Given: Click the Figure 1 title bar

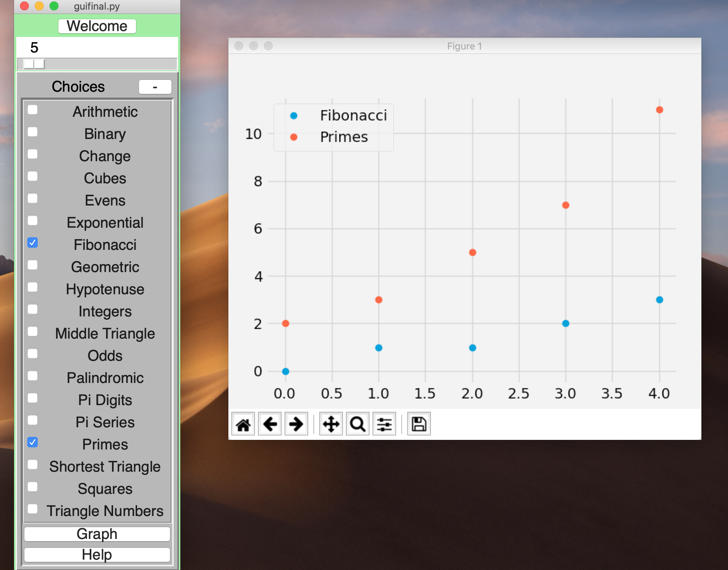Looking at the screenshot, I should pyautogui.click(x=464, y=46).
